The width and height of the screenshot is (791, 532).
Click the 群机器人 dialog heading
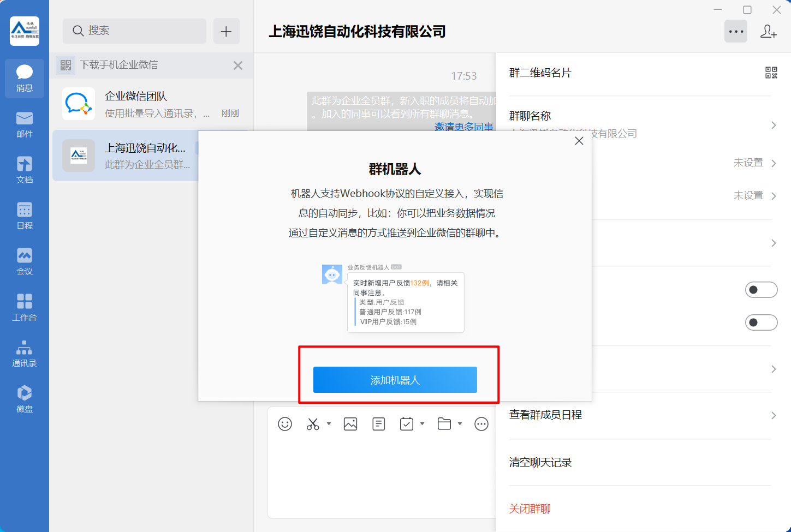395,169
